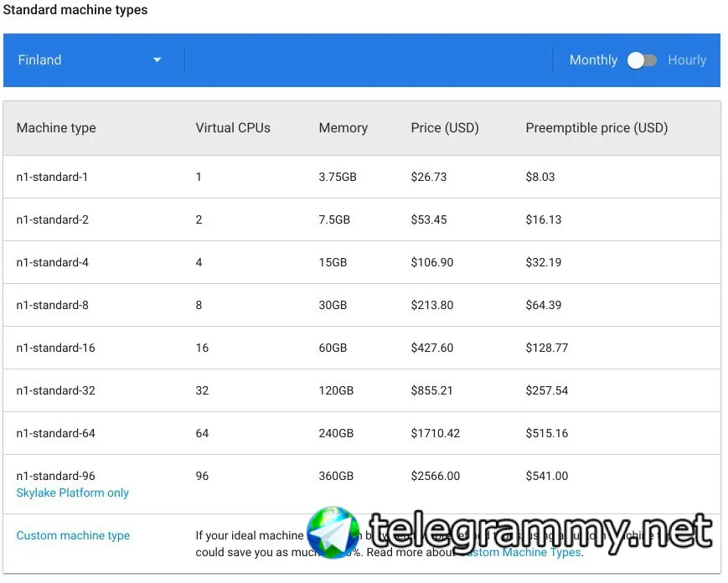Select the Hourly pricing label

tap(687, 59)
